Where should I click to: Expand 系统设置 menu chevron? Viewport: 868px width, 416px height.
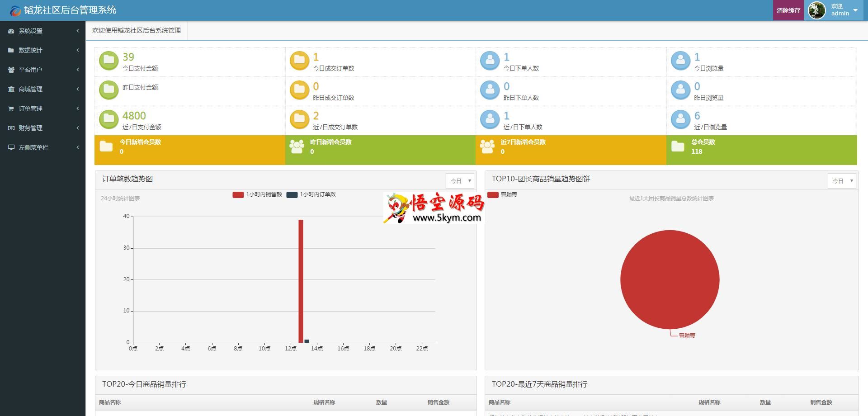pos(78,31)
